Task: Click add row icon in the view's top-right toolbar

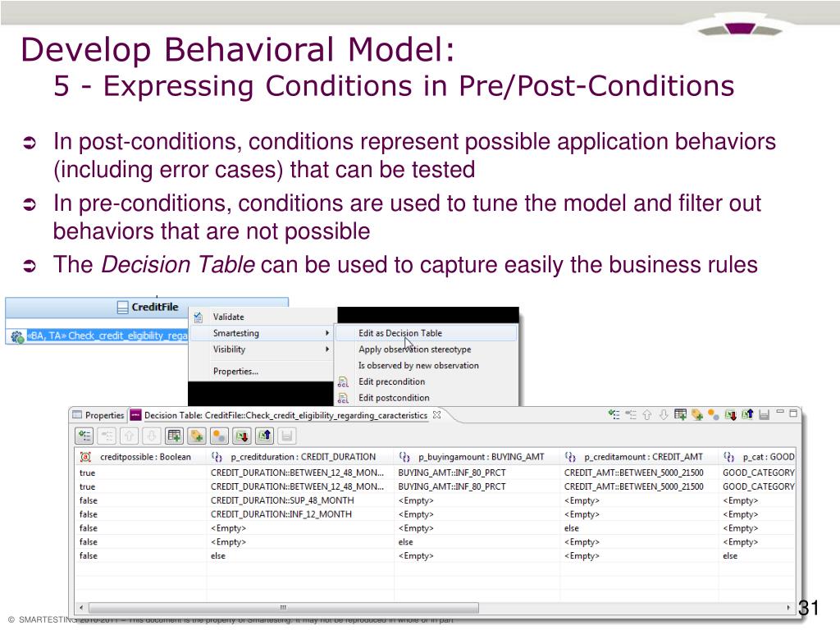Action: tap(614, 414)
